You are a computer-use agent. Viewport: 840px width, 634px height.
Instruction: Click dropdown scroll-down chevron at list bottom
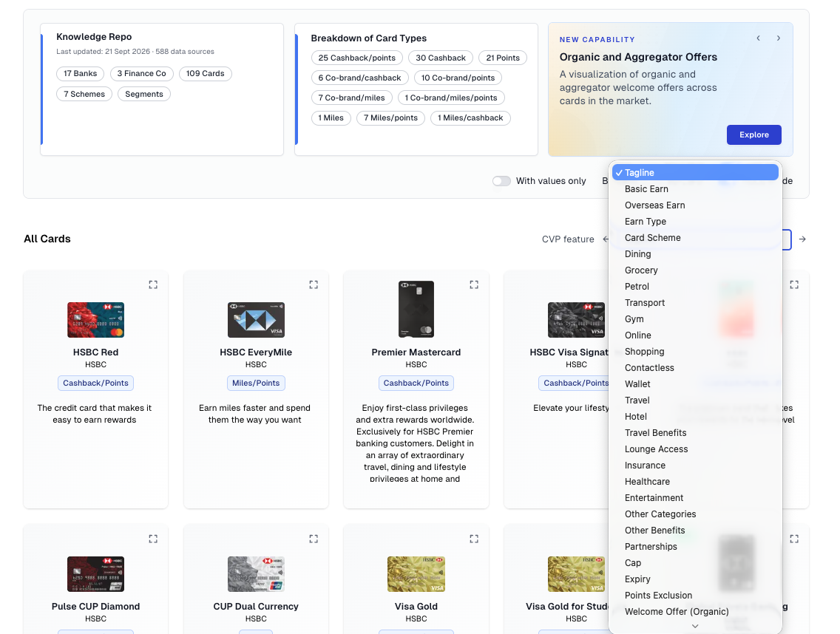695,626
